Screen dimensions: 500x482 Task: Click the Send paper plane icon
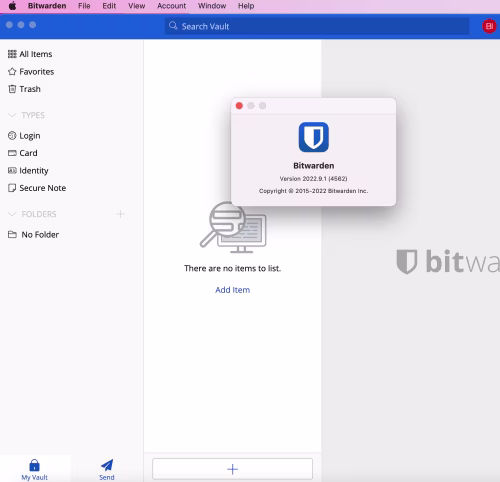(x=107, y=465)
